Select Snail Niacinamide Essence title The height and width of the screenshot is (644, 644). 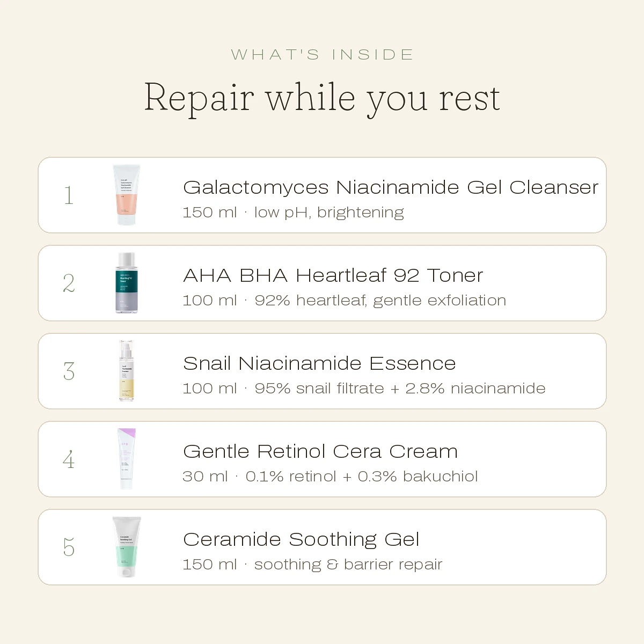tap(319, 363)
